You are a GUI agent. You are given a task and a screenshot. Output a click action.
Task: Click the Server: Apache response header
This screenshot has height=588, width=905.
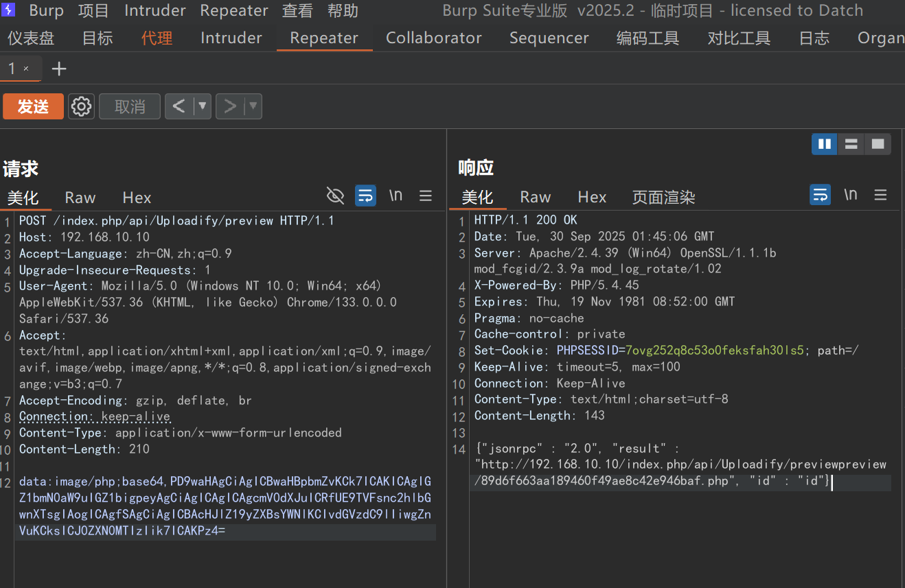626,261
